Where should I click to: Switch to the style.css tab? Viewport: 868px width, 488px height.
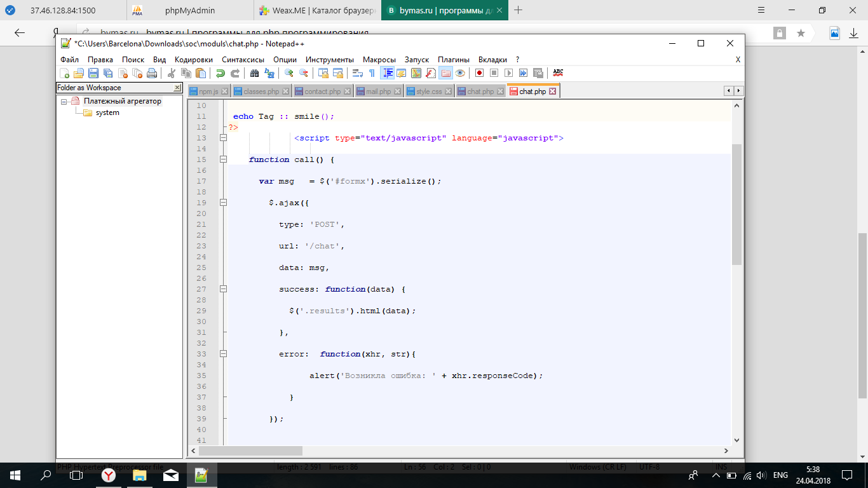pos(429,91)
